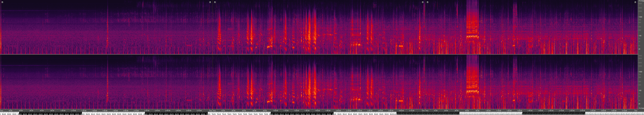Jump to 6h30 on the bottom clock ruler
The image size is (644, 115).
(x=177, y=114)
